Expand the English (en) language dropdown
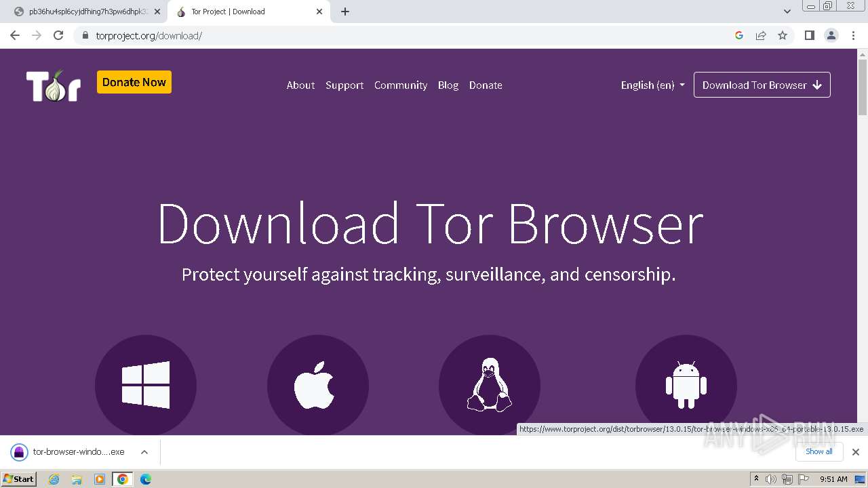 point(653,85)
